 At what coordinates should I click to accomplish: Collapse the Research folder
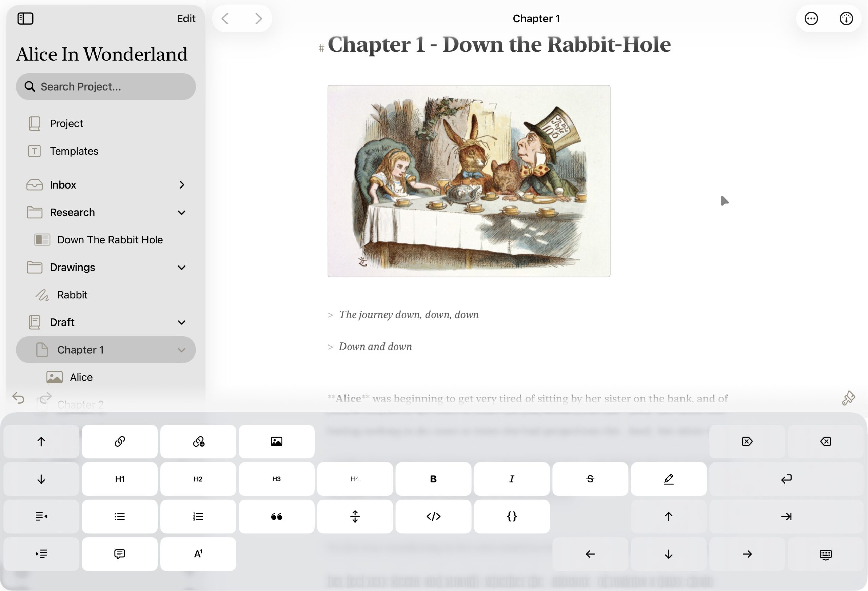click(182, 212)
